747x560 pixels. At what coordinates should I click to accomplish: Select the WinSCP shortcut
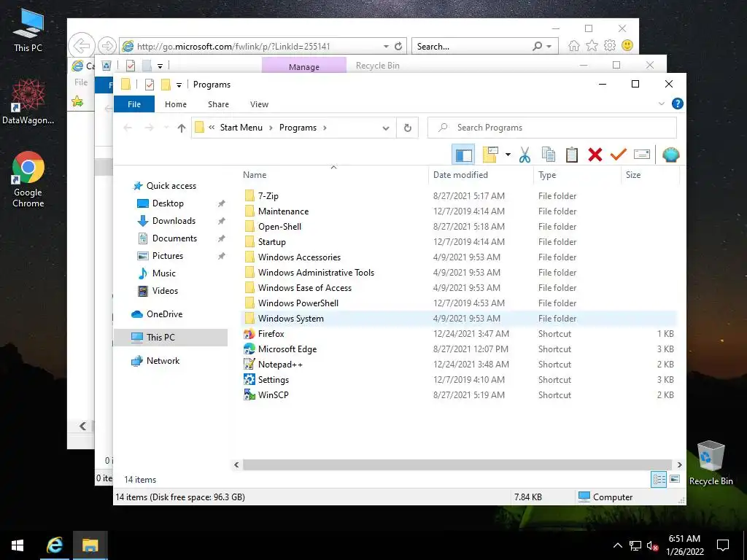tap(273, 394)
